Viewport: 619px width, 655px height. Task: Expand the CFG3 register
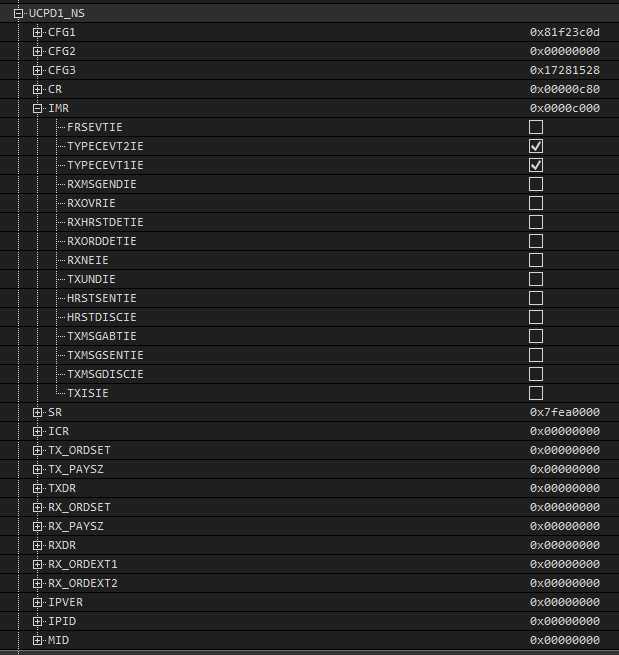coord(38,71)
